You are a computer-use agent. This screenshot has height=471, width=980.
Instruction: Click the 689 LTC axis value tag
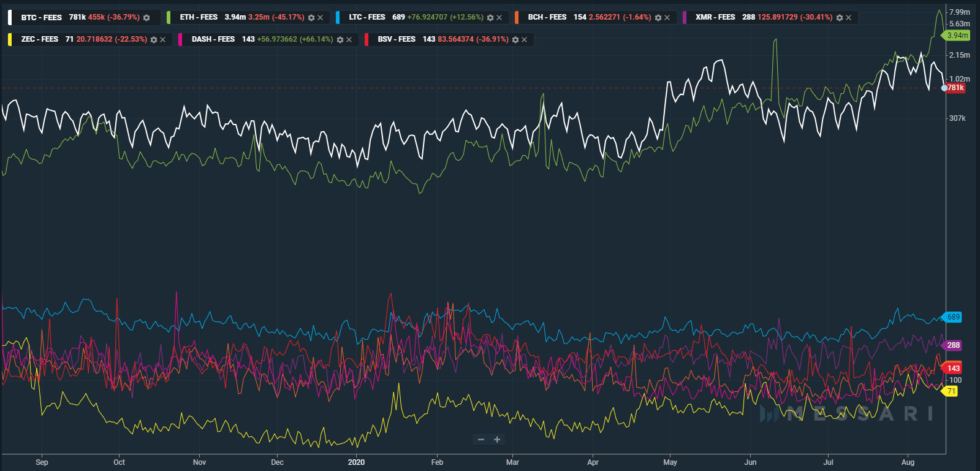[x=952, y=317]
